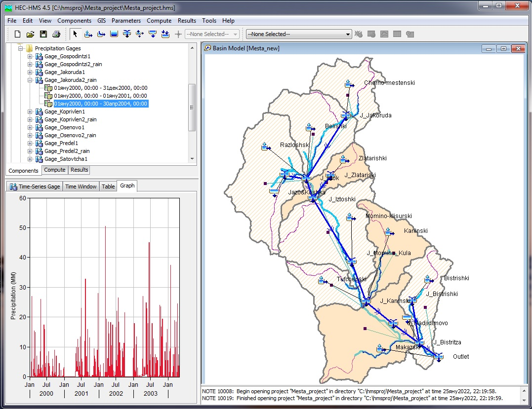Image resolution: width=532 pixels, height=409 pixels.
Task: Click the tree scrollbar up arrow
Action: [192, 48]
